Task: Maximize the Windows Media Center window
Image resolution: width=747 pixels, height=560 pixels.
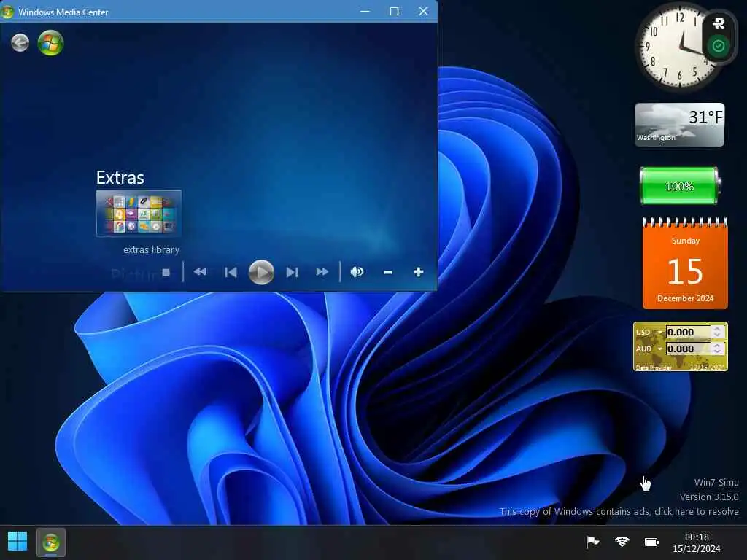Action: click(394, 11)
